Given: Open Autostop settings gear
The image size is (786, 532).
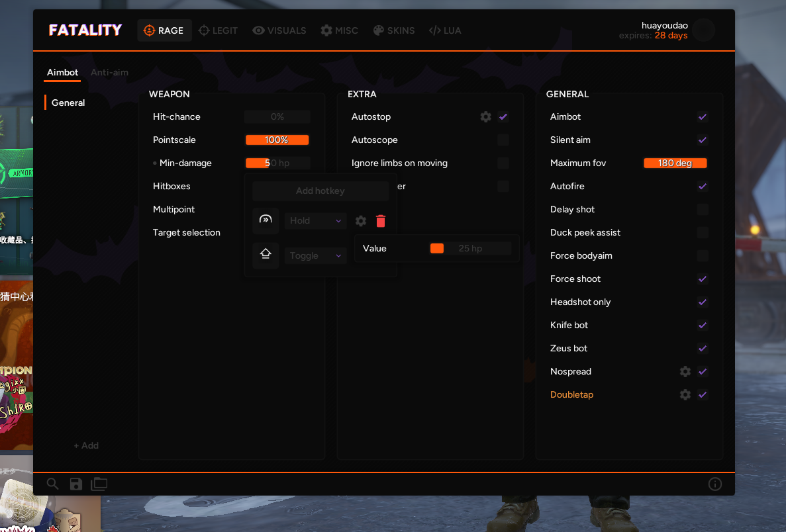Looking at the screenshot, I should [486, 116].
